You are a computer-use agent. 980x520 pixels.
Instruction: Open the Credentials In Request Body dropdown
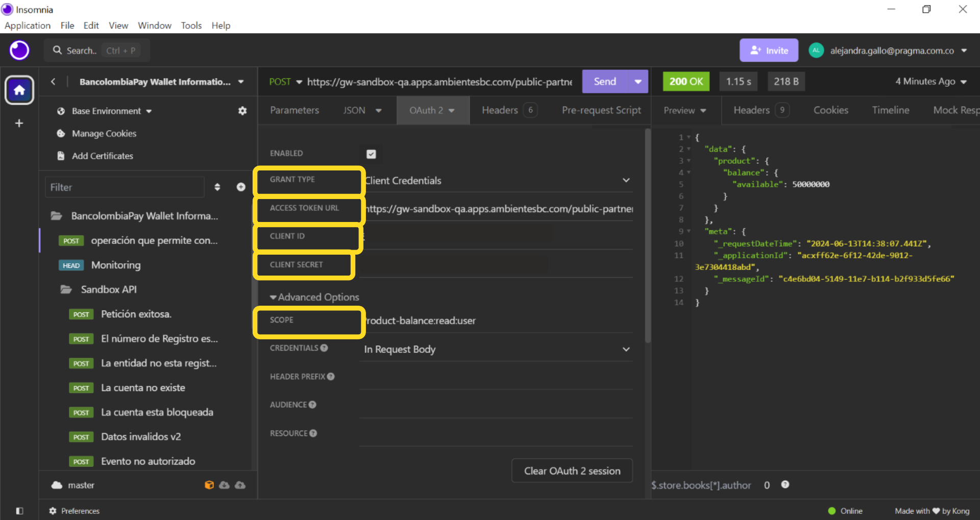click(496, 350)
